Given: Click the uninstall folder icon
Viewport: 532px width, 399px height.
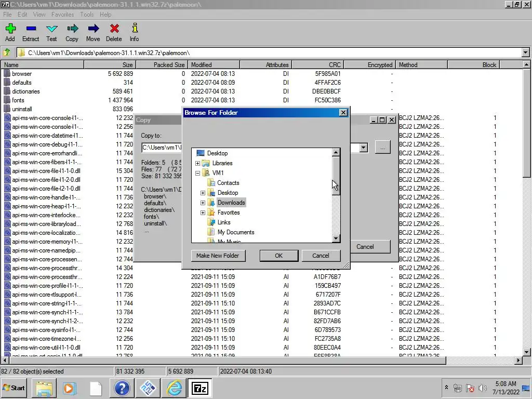Looking at the screenshot, I should tap(7, 109).
